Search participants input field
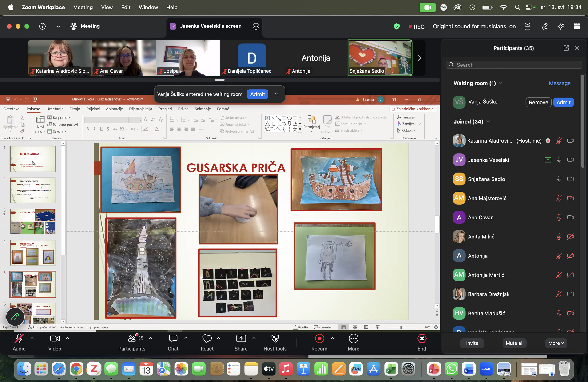 click(x=514, y=65)
